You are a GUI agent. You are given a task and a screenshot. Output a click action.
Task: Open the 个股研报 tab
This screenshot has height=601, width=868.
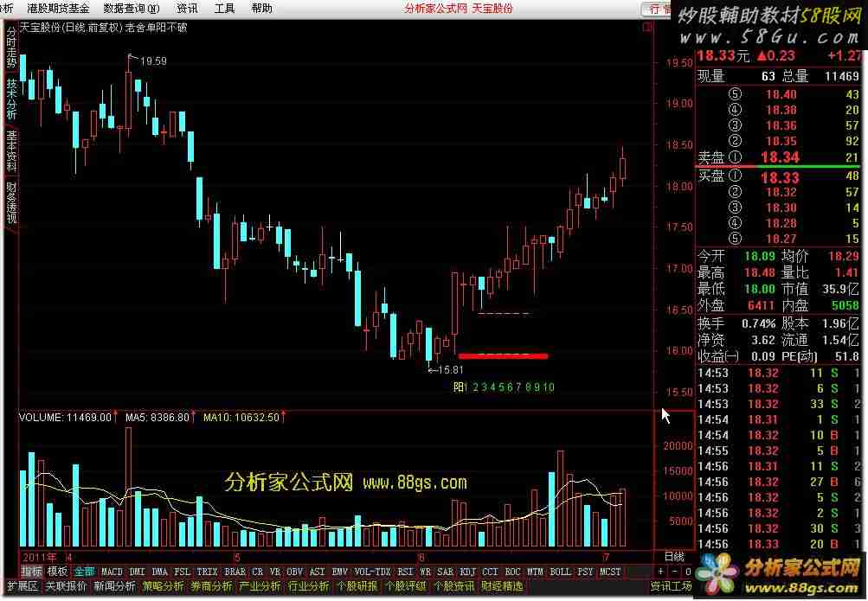(x=357, y=586)
